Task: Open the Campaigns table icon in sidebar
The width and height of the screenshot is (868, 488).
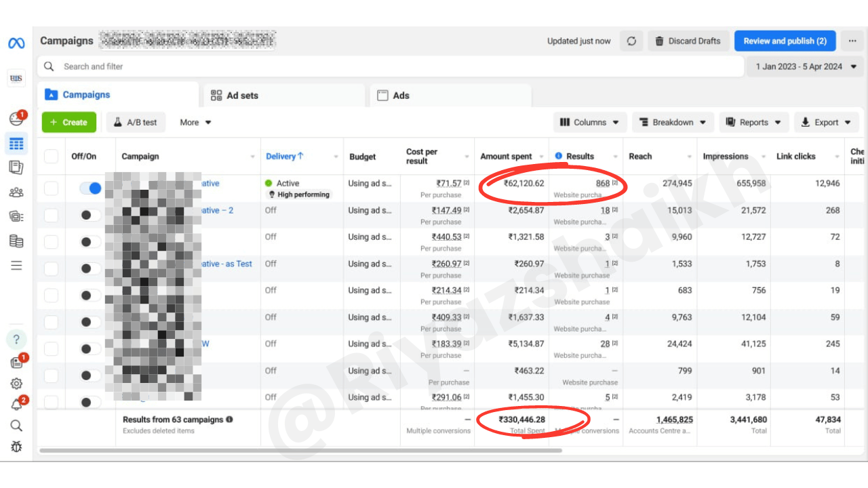Action: (x=16, y=144)
